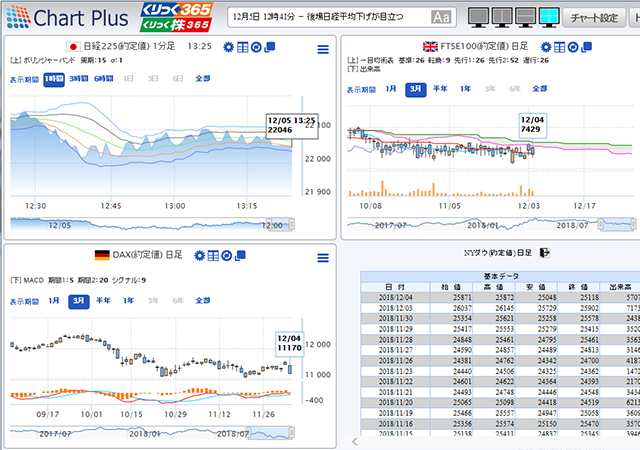Open hamburger menu on the 日経225 chart
640x450 pixels.
[322, 49]
